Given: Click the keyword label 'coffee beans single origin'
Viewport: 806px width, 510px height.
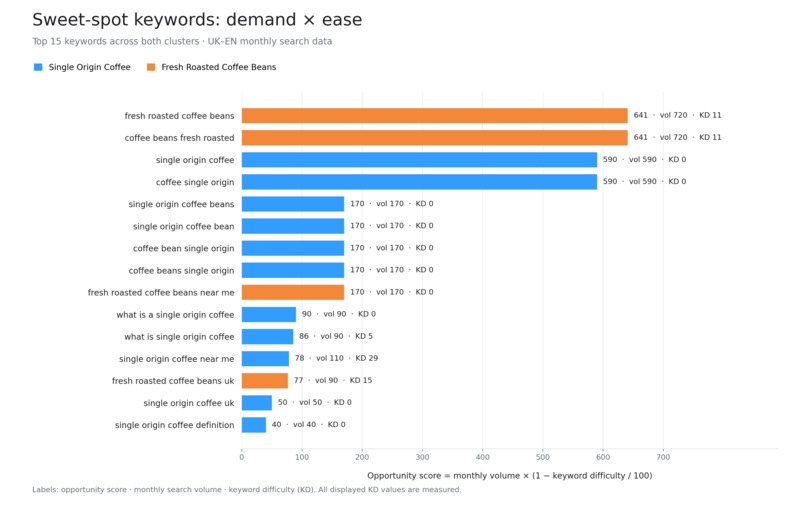Looking at the screenshot, I should (181, 271).
